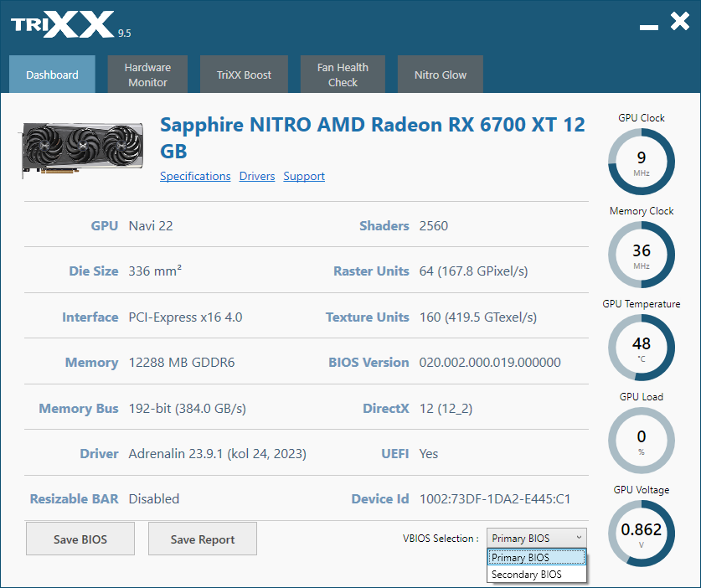Click the 12288 MB GDDR6 value
The width and height of the screenshot is (701, 588).
tap(182, 362)
